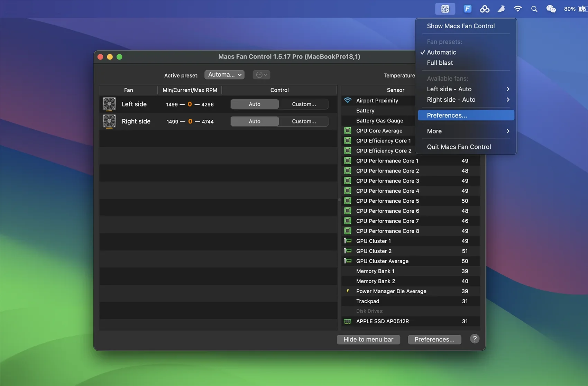Set Left side fan to Custom
This screenshot has width=588, height=386.
click(304, 104)
